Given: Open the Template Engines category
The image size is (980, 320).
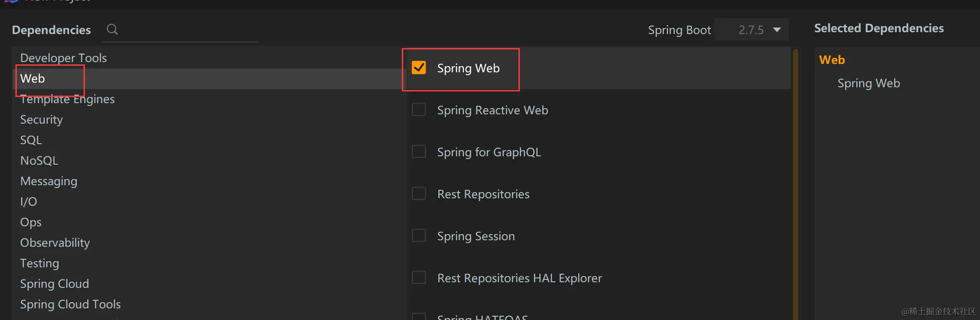Looking at the screenshot, I should point(67,99).
